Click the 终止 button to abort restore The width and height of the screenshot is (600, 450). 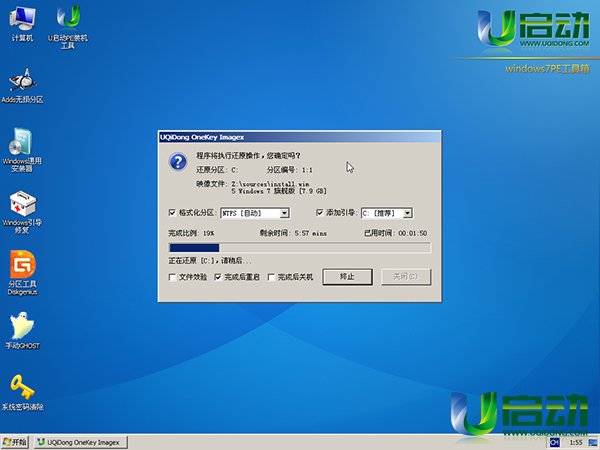(x=347, y=277)
